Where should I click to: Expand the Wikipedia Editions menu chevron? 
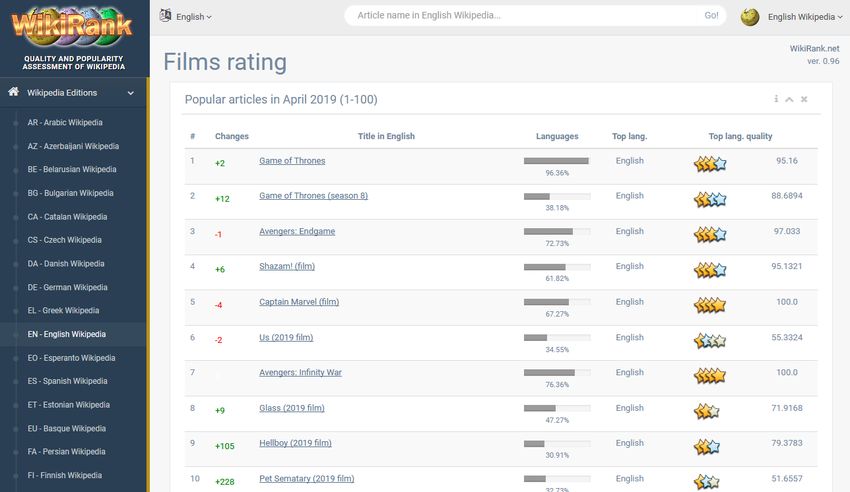point(131,93)
